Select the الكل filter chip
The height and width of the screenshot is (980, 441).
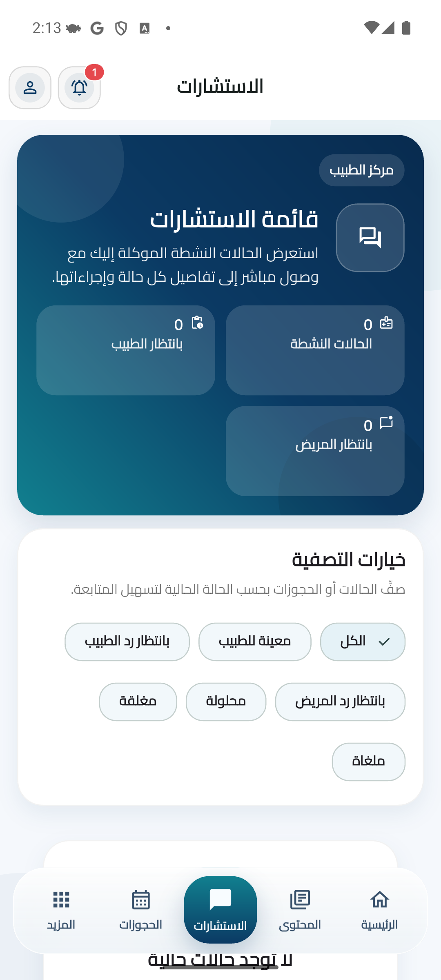click(363, 641)
